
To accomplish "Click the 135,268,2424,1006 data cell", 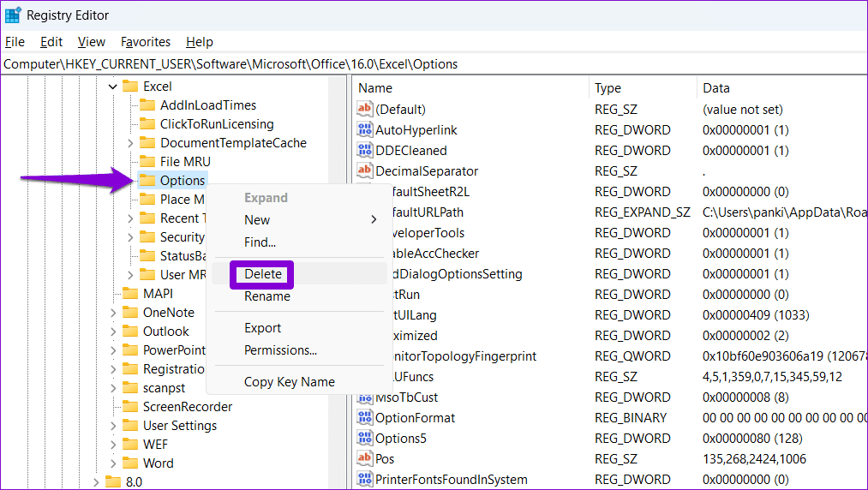I will tap(754, 459).
